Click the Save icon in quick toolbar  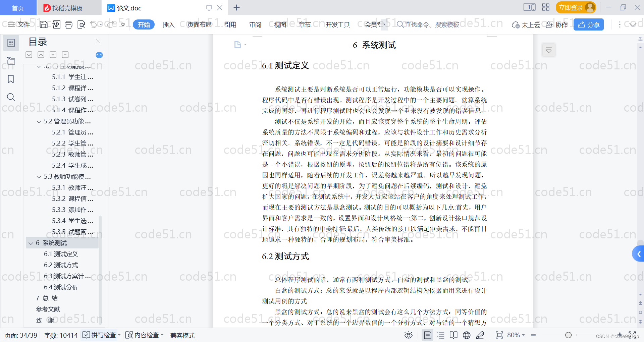(x=44, y=24)
